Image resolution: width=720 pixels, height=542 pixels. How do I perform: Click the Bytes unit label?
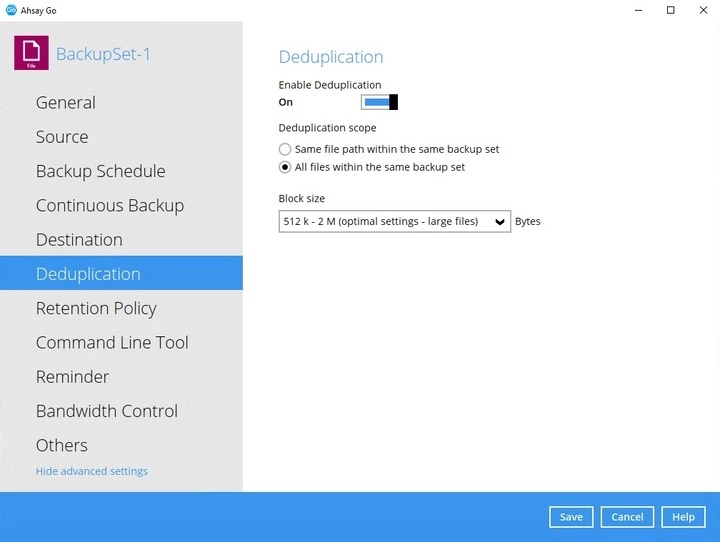pyautogui.click(x=528, y=221)
